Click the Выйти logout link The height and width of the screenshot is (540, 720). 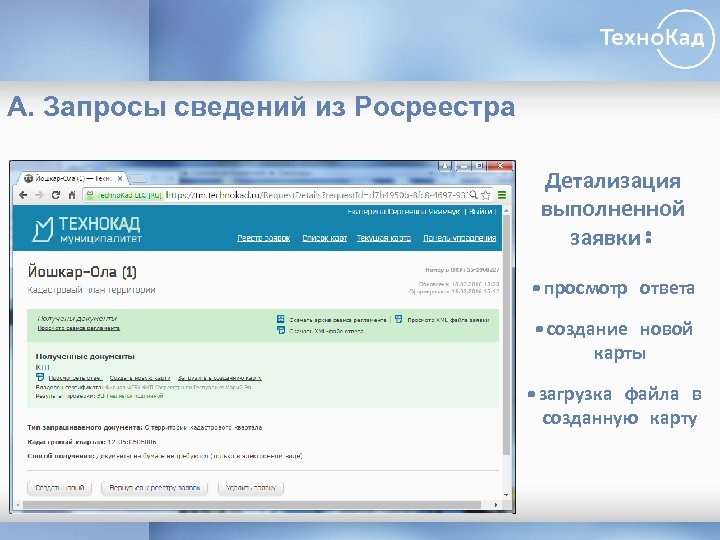481,212
